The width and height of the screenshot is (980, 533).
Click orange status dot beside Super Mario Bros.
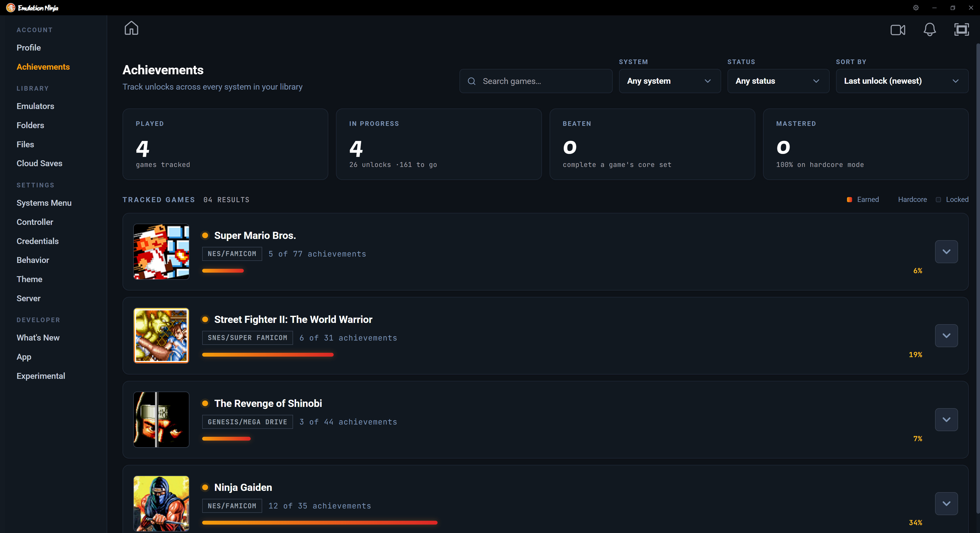coord(205,236)
